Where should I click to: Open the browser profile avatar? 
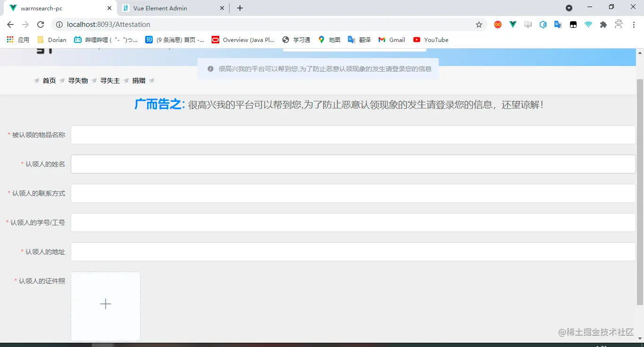619,25
